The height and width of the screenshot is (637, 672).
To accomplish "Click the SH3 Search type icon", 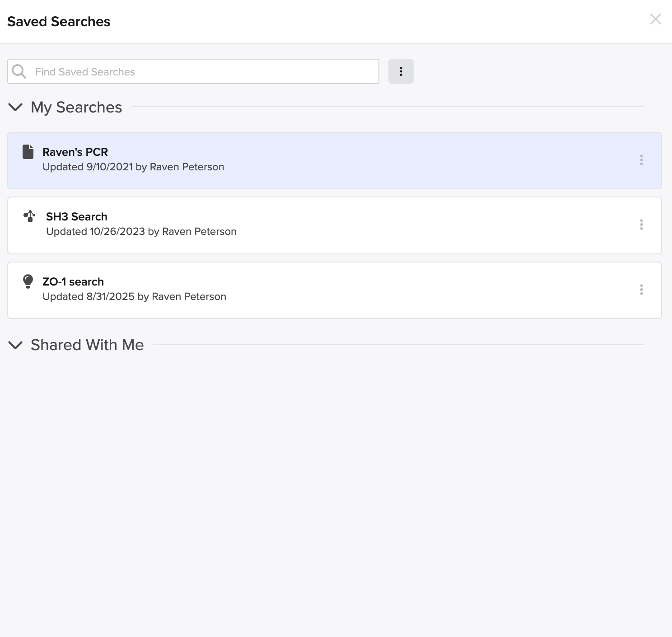I will coord(29,216).
